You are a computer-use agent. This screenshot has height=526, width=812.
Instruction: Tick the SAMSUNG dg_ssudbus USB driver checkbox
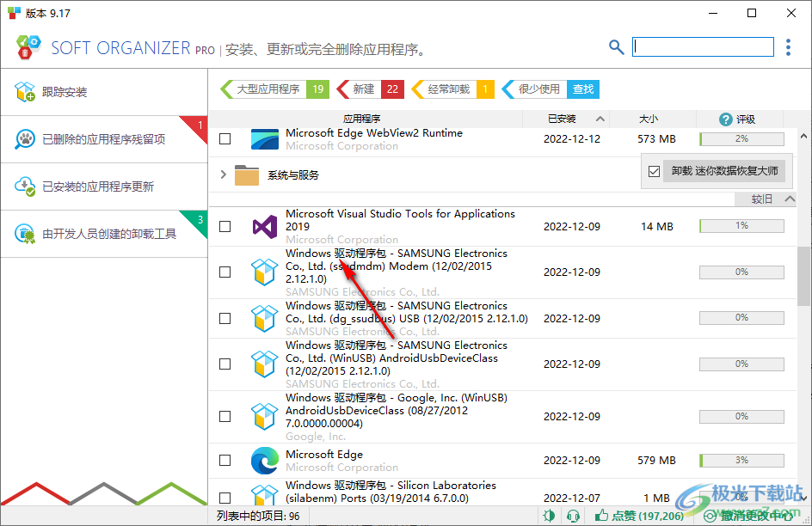pyautogui.click(x=225, y=318)
